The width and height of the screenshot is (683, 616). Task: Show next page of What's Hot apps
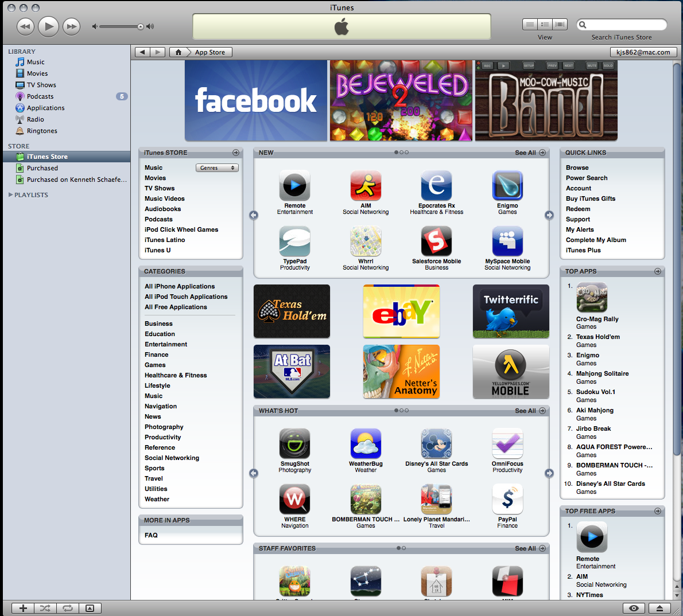[549, 473]
